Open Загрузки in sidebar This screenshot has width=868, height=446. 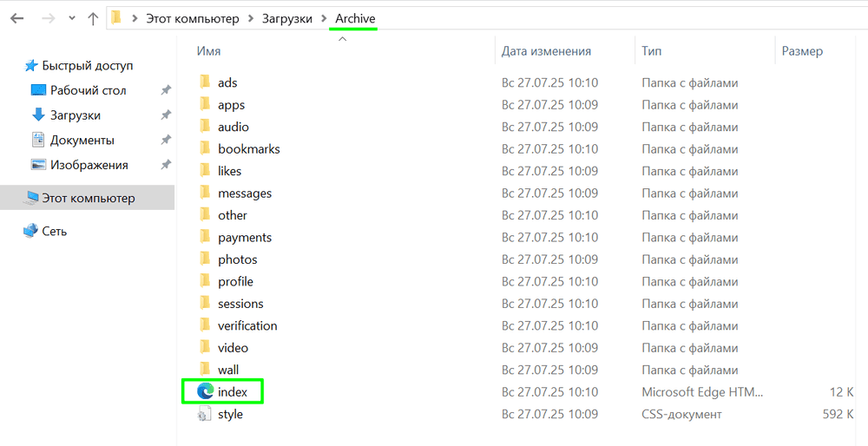pos(76,115)
